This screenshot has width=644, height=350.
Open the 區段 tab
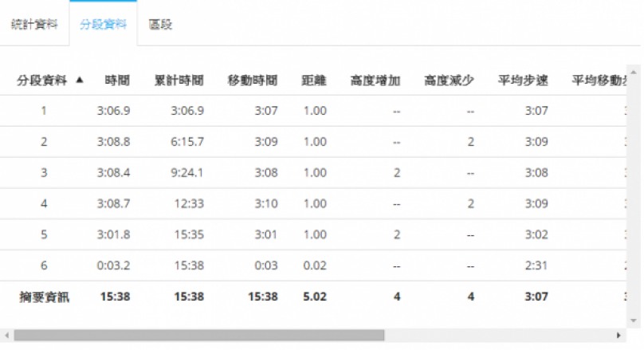pos(160,24)
